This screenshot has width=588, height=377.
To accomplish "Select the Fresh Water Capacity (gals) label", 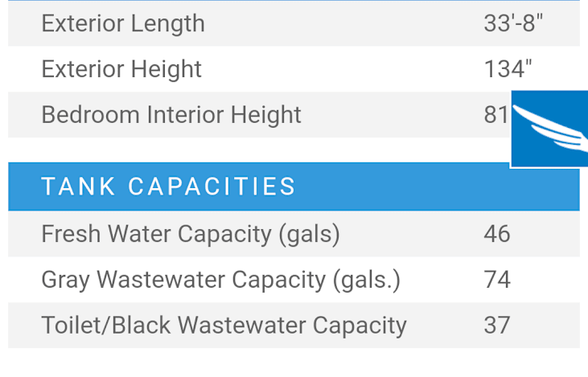I will pyautogui.click(x=191, y=234).
